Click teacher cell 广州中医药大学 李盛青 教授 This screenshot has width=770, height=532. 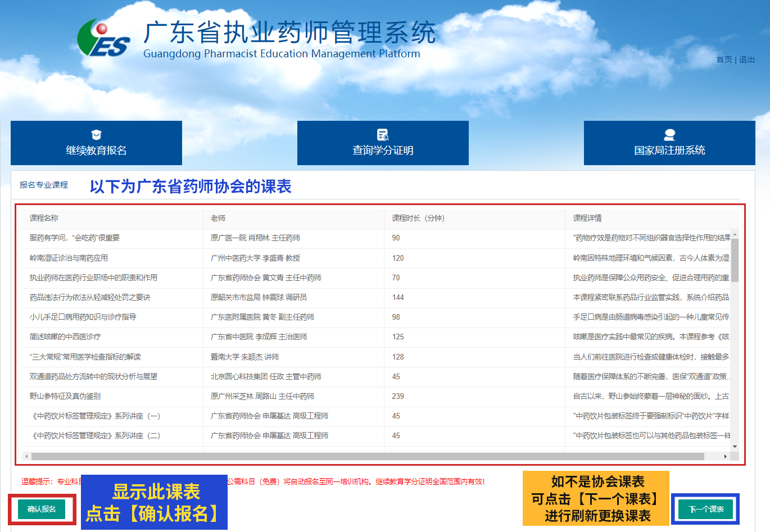point(255,258)
